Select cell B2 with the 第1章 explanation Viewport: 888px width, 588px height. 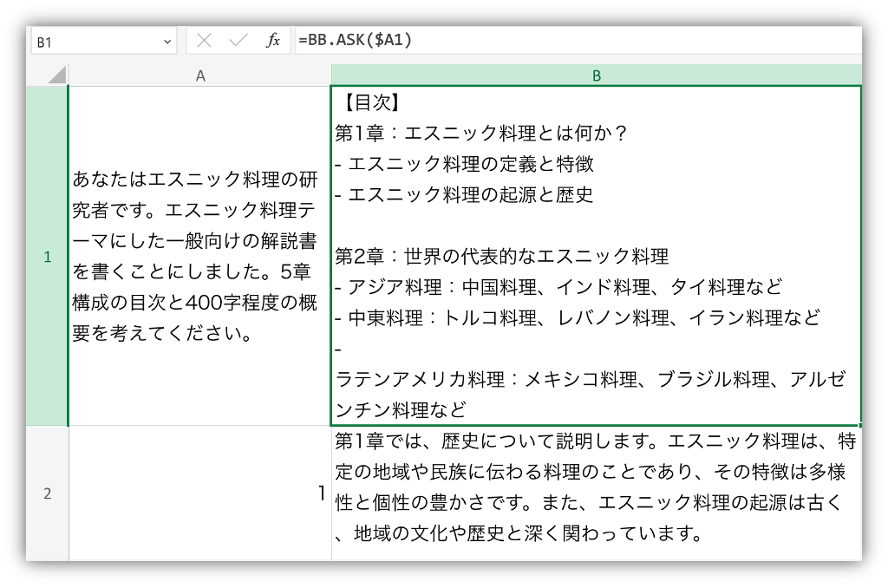[x=598, y=492]
